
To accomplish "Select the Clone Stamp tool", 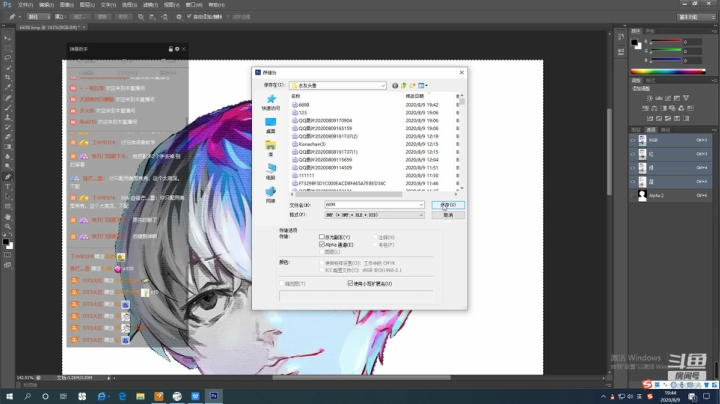I will (7, 118).
